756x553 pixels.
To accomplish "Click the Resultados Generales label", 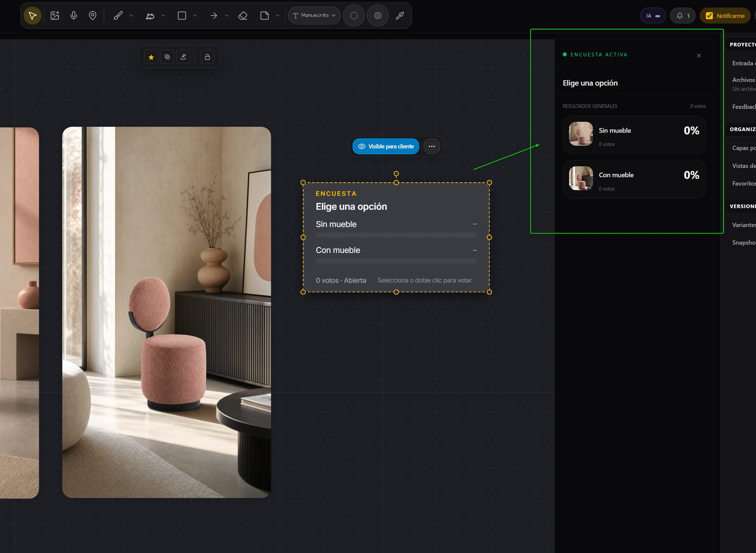I will (x=590, y=106).
